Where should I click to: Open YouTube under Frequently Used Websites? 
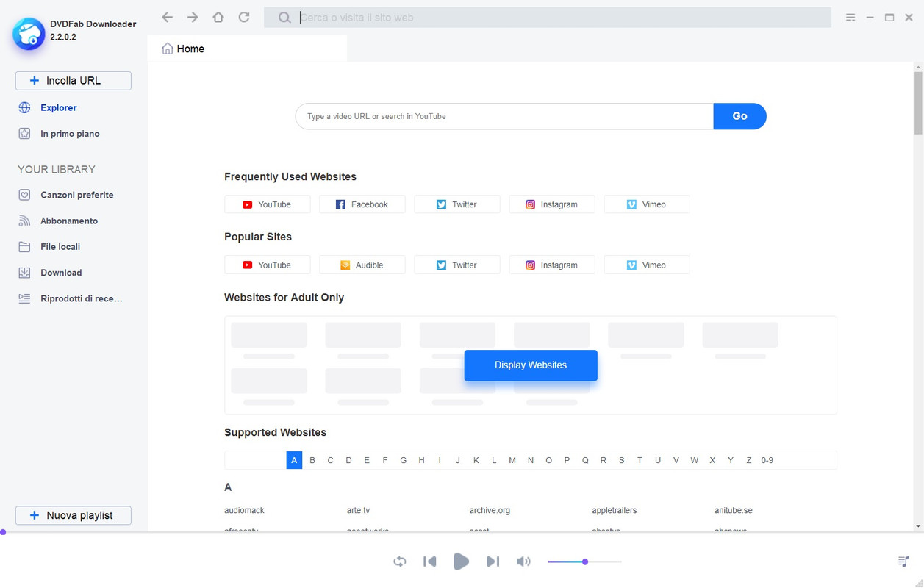click(268, 204)
